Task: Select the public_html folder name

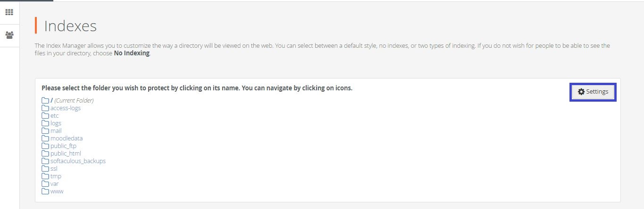Action: pyautogui.click(x=66, y=153)
